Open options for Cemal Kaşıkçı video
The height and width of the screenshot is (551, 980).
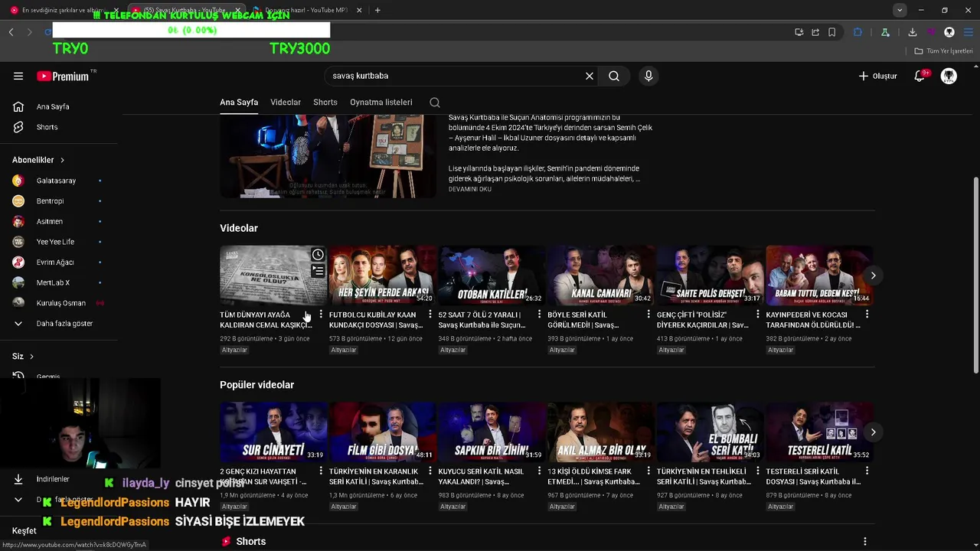tap(321, 315)
